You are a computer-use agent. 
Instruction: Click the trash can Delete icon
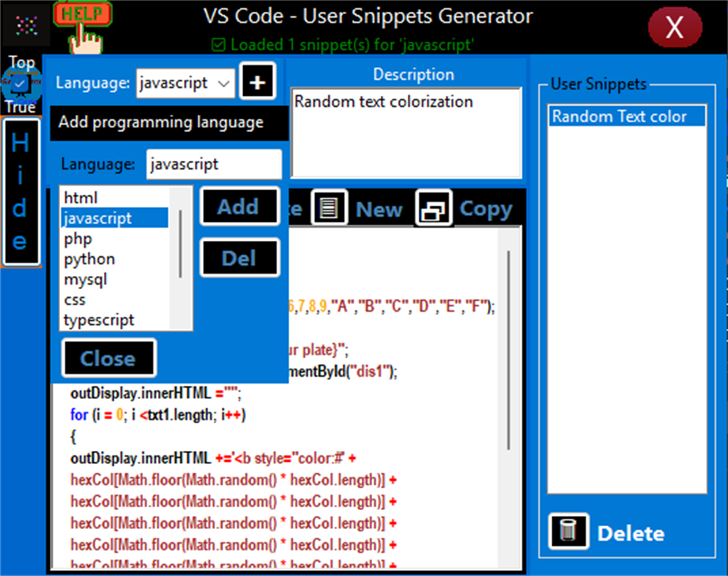tap(568, 531)
